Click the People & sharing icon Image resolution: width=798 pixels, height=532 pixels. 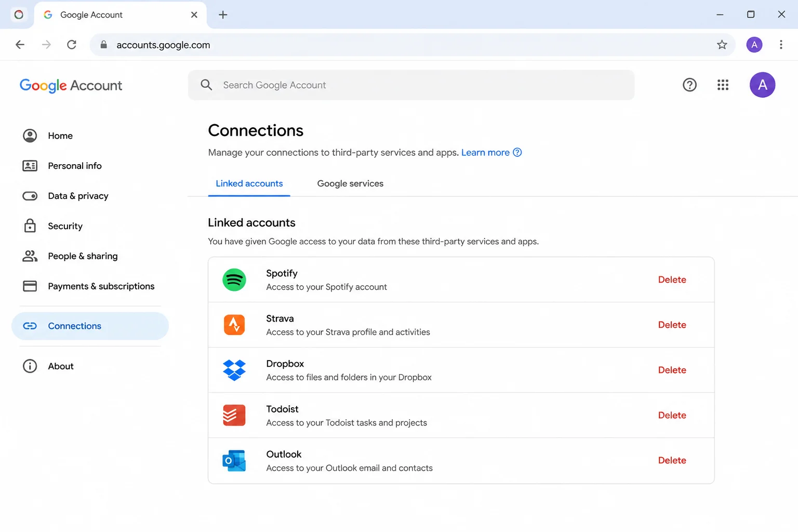click(x=30, y=256)
